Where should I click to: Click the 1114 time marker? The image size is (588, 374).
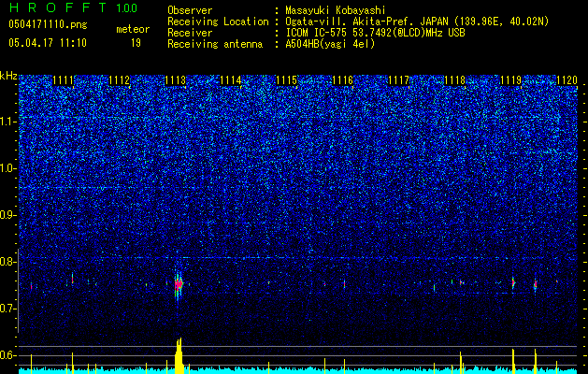click(x=231, y=80)
